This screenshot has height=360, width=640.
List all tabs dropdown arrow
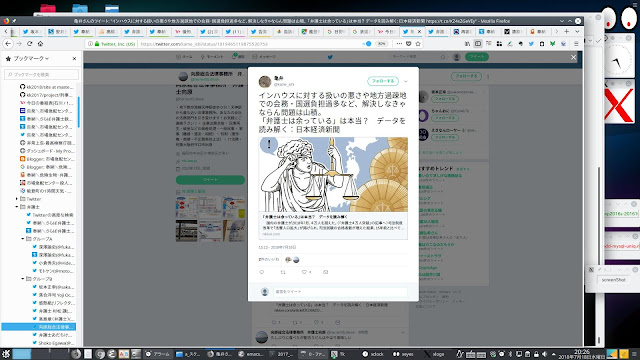tap(577, 31)
